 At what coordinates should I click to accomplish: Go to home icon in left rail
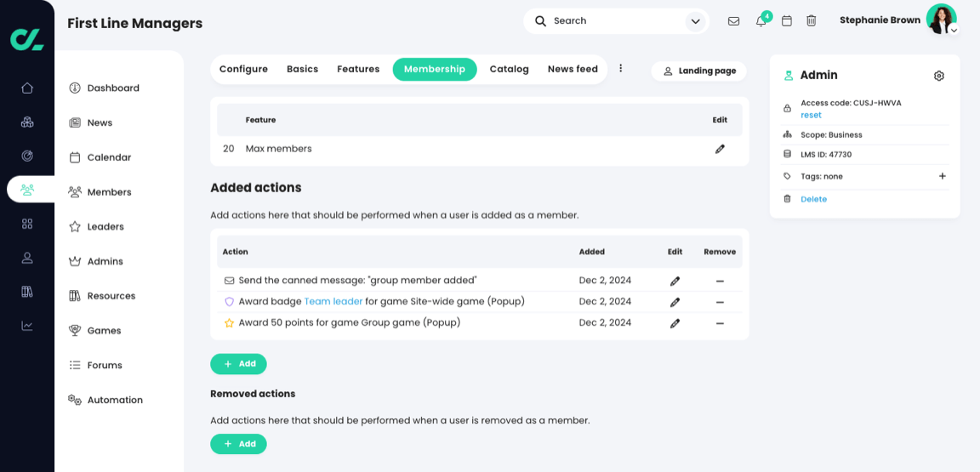pyautogui.click(x=27, y=88)
